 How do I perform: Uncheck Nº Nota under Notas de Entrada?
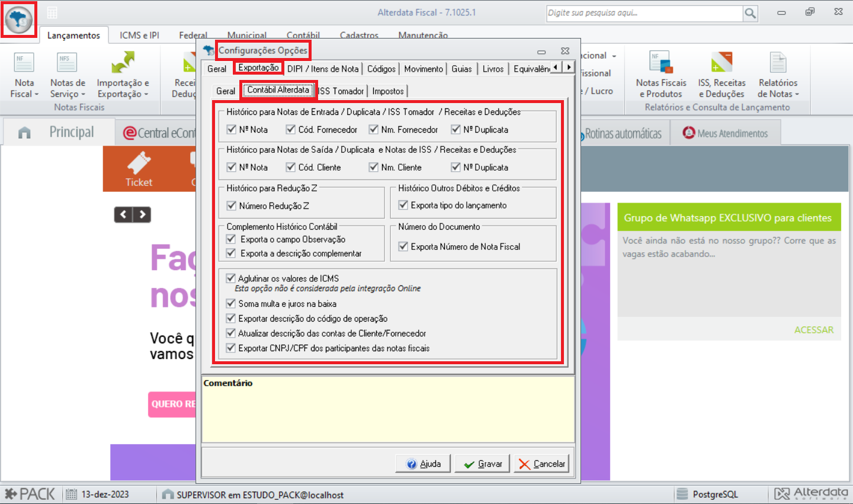[x=232, y=129]
